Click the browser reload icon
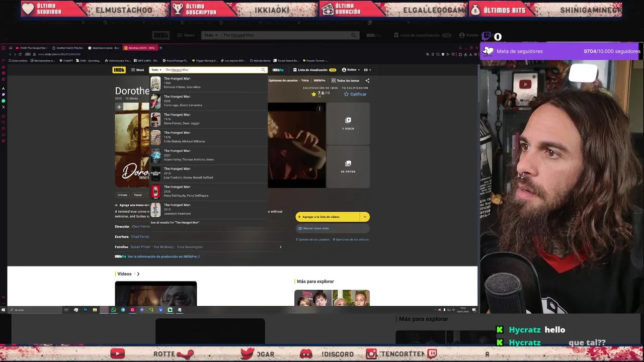This screenshot has height=362, width=644. 20,54
